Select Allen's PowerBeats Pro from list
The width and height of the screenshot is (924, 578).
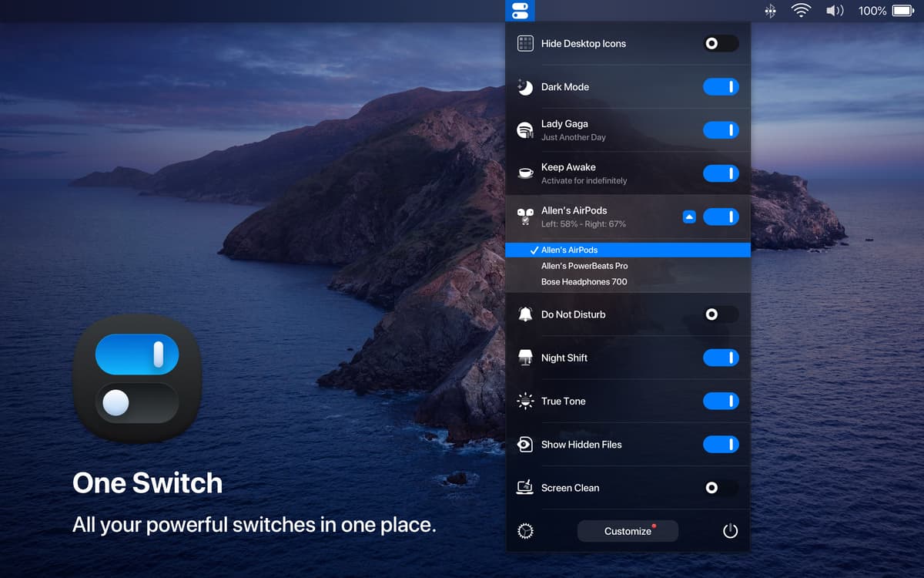coord(584,266)
